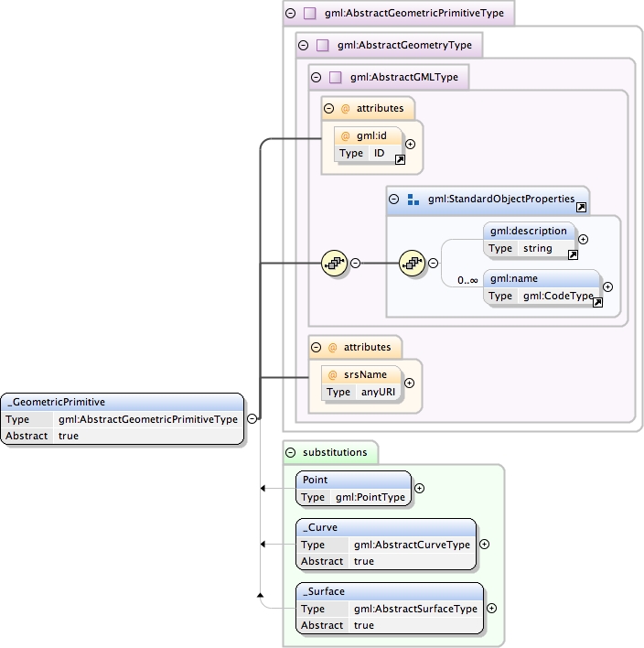Viewport: 644px width, 648px height.
Task: Select the srsName attribute name
Action: pos(365,375)
